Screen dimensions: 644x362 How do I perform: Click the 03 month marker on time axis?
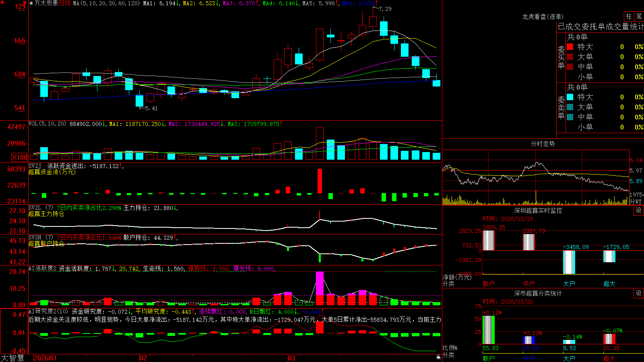[292, 358]
